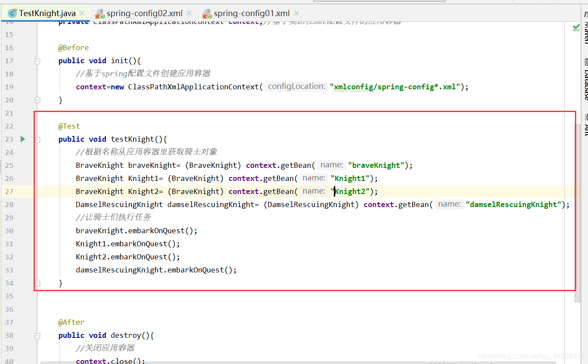Viewport: 588px width, 364px height.
Task: Click the vertical editor scrollbar
Action: (x=577, y=214)
